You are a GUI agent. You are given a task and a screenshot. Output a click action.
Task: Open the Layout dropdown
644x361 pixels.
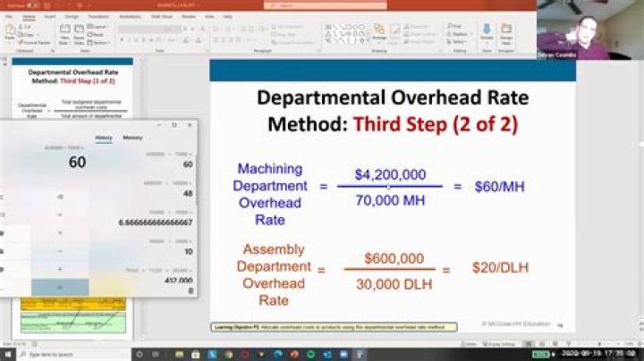pos(97,27)
